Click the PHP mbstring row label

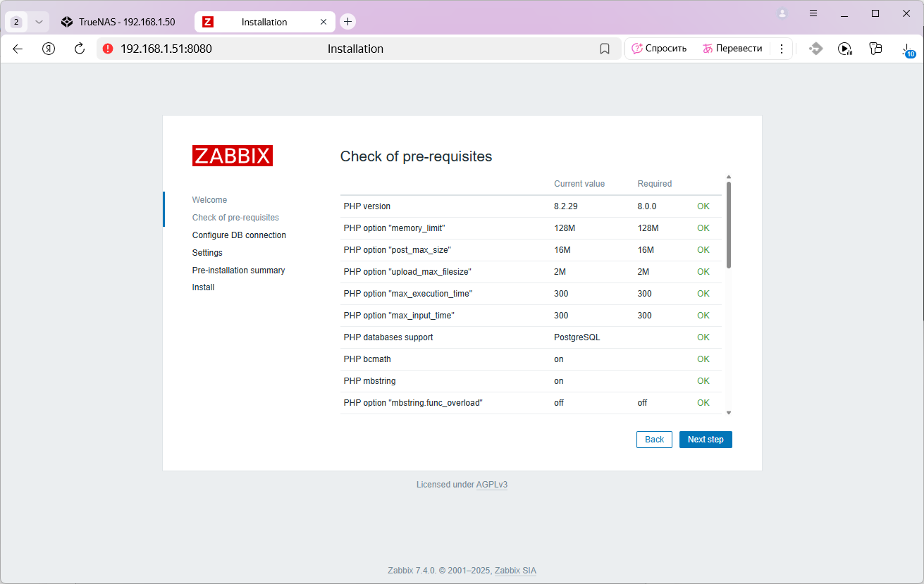point(369,381)
